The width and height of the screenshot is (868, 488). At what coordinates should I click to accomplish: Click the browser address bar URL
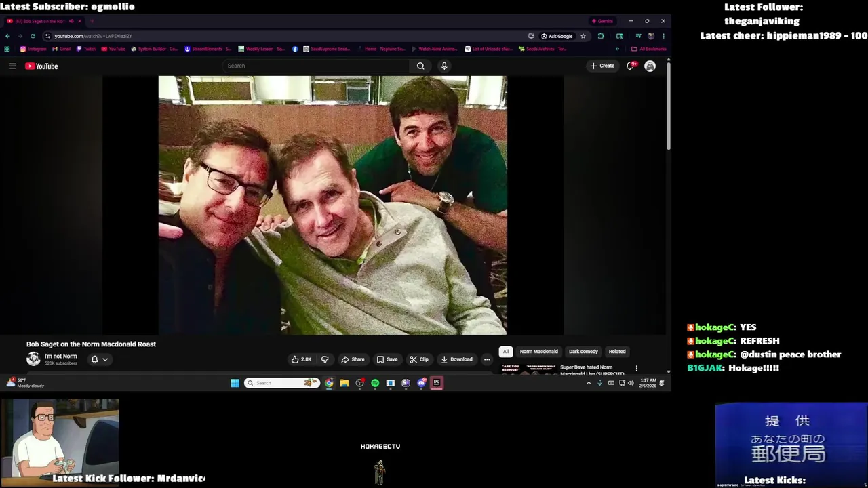pos(93,36)
